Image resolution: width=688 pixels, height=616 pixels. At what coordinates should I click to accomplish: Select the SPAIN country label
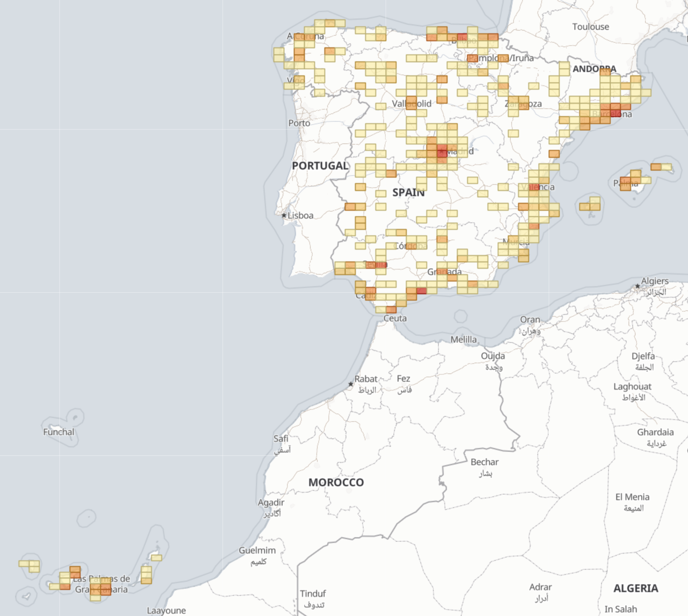[408, 192]
